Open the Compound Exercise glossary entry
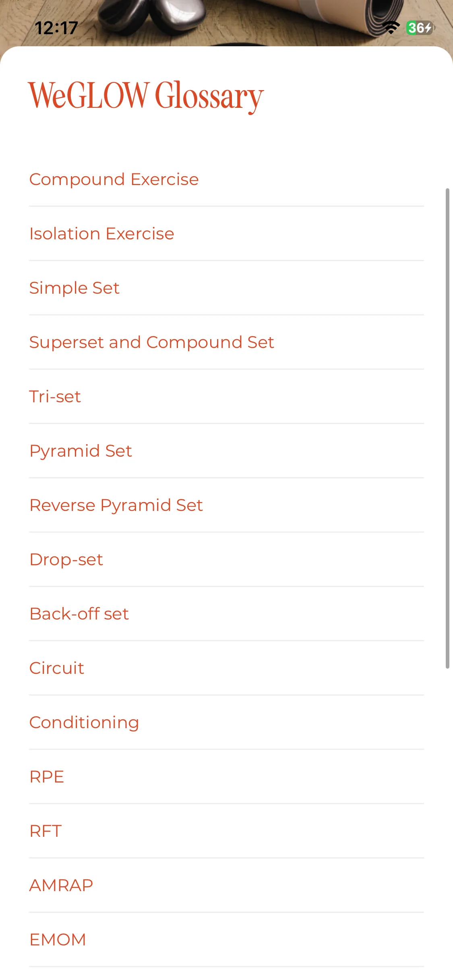Viewport: 453px width, 980px height. 114,179
